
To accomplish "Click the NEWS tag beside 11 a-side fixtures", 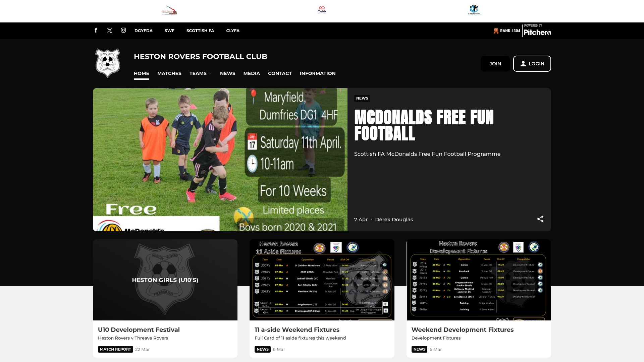I will [263, 349].
